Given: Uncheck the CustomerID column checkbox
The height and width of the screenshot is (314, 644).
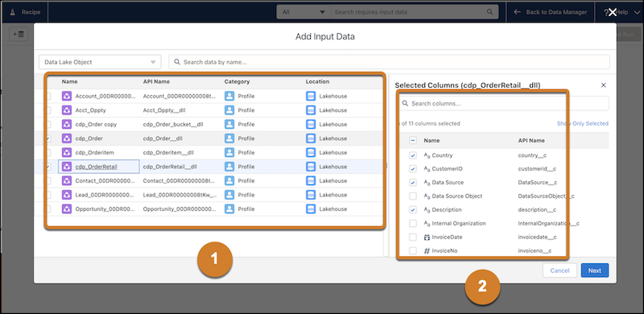Looking at the screenshot, I should [413, 169].
